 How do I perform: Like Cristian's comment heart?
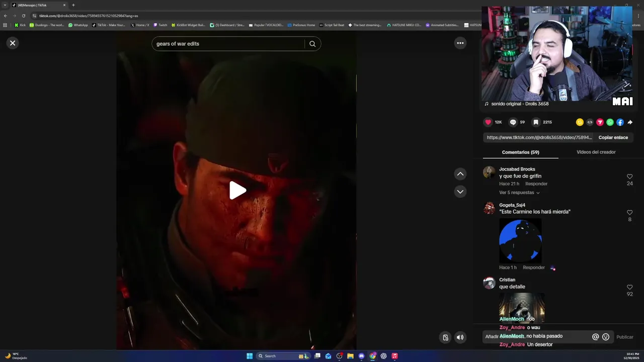(x=629, y=287)
